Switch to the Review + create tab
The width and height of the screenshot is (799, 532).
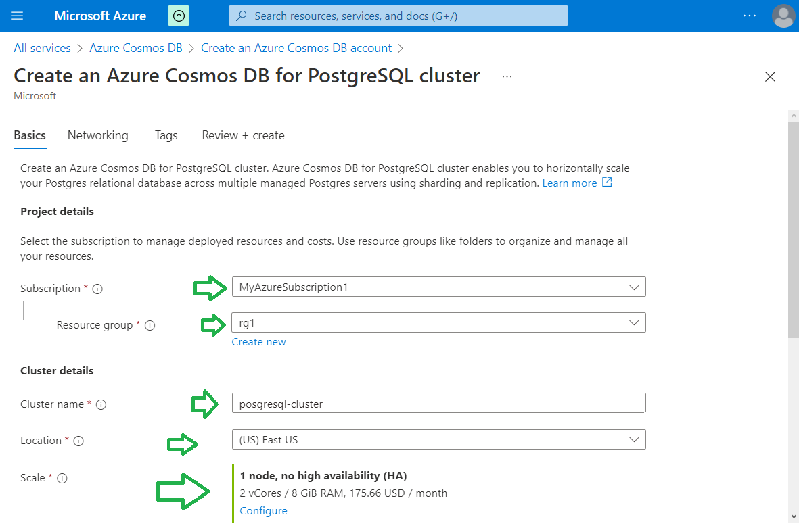[243, 135]
